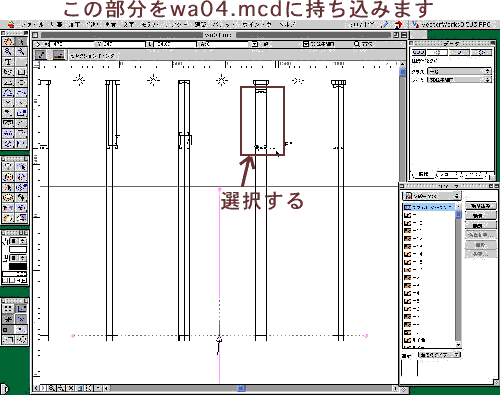Toggle the asterisk angle constraint button
This screenshot has height=395, width=500.
pyautogui.click(x=8, y=319)
